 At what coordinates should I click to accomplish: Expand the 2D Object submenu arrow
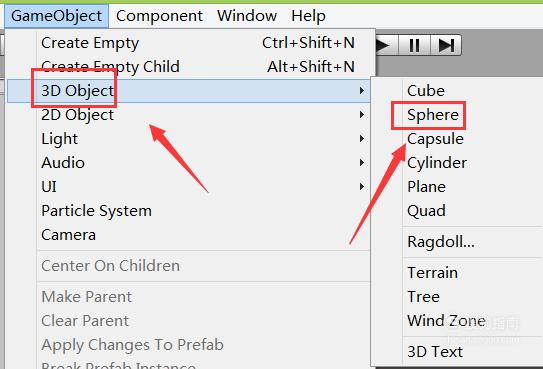tap(362, 115)
